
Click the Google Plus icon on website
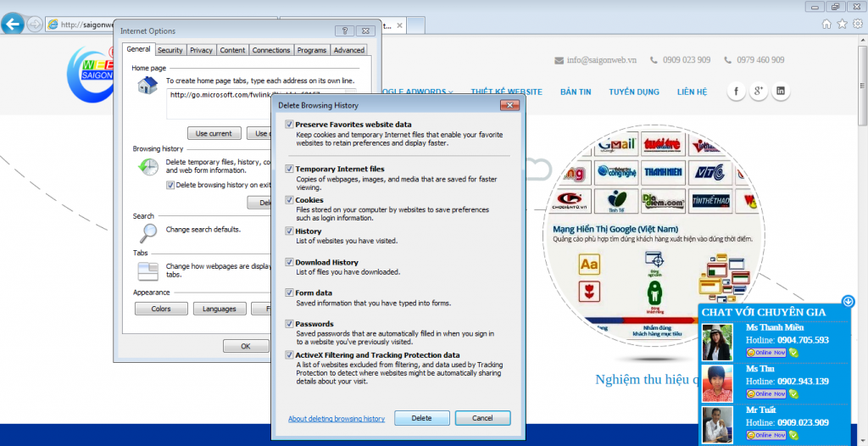pos(759,92)
